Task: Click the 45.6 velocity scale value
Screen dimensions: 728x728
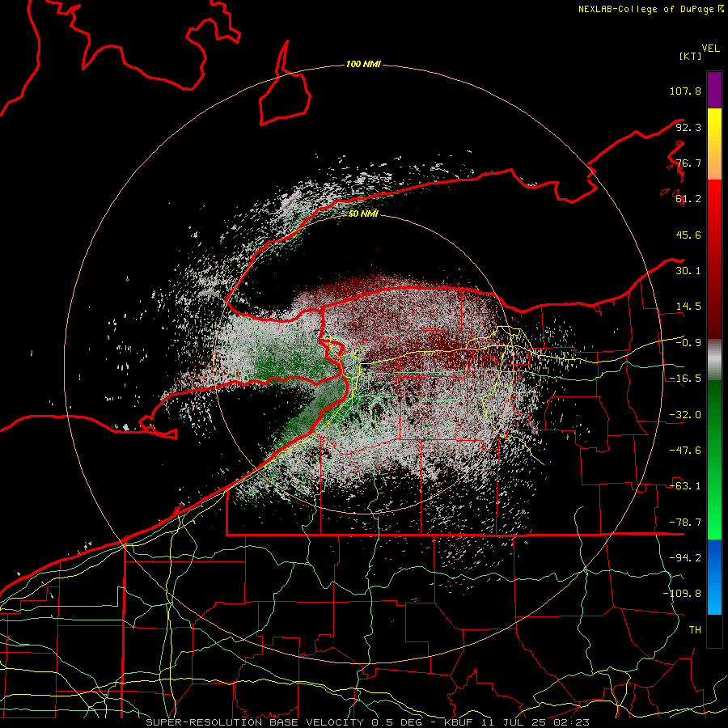Action: click(x=688, y=235)
